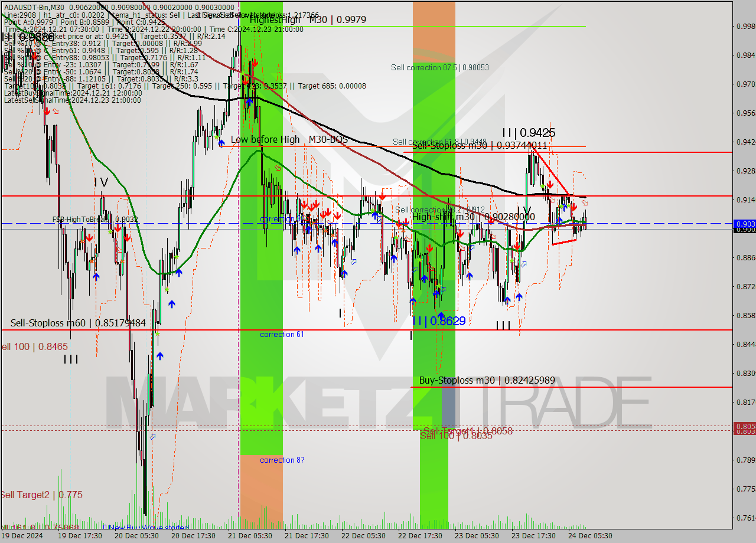
Task: Click the 0.928 price axis value
Action: pyautogui.click(x=745, y=171)
